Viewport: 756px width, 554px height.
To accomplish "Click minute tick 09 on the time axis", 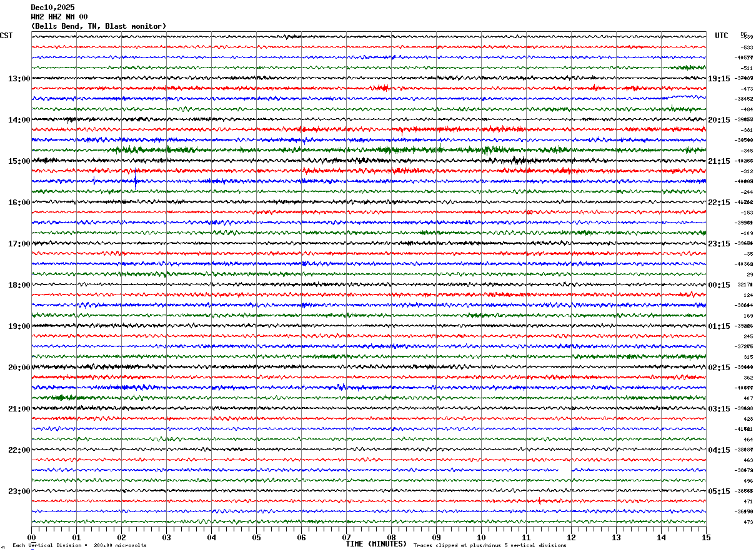I will point(436,537).
